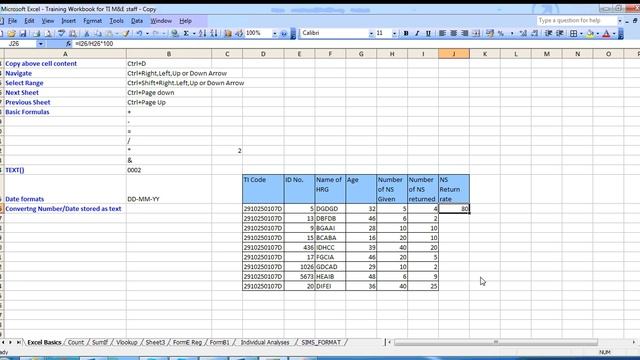Image resolution: width=640 pixels, height=360 pixels.
Task: Apply the red Font Color swatch
Action: coord(606,33)
